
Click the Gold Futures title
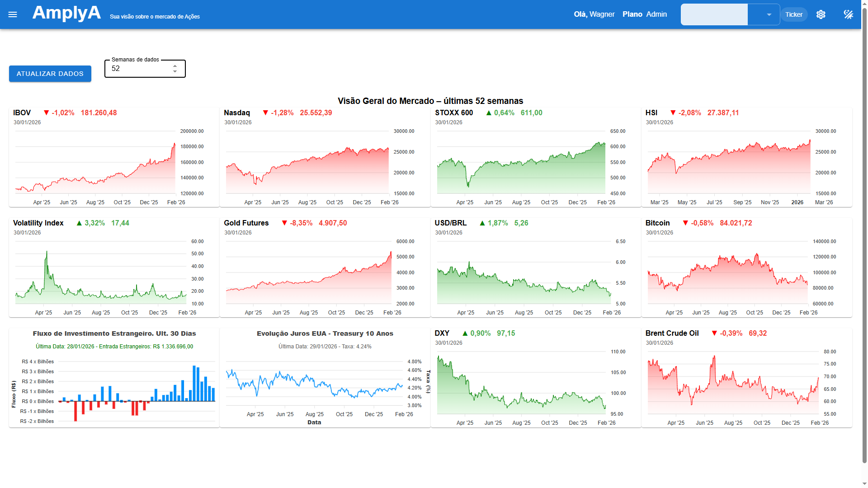246,223
